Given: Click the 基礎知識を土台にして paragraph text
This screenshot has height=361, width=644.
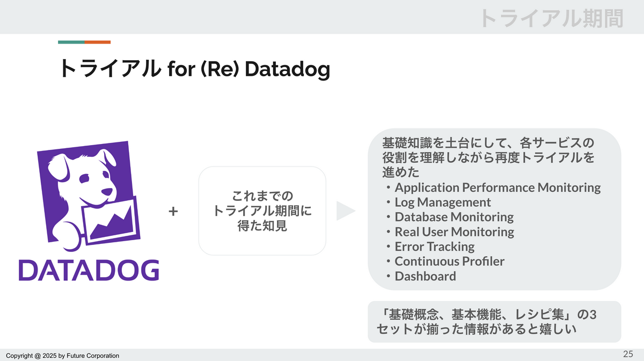Looking at the screenshot, I should pos(489,158).
